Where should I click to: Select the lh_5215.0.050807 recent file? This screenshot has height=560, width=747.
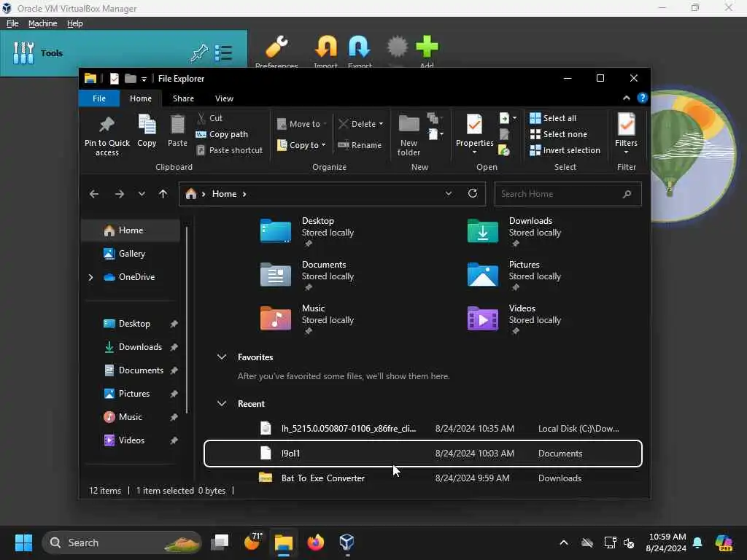click(x=422, y=429)
